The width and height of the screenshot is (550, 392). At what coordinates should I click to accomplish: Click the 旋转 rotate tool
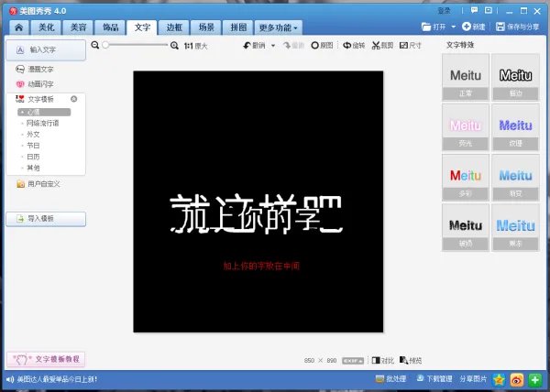click(354, 45)
